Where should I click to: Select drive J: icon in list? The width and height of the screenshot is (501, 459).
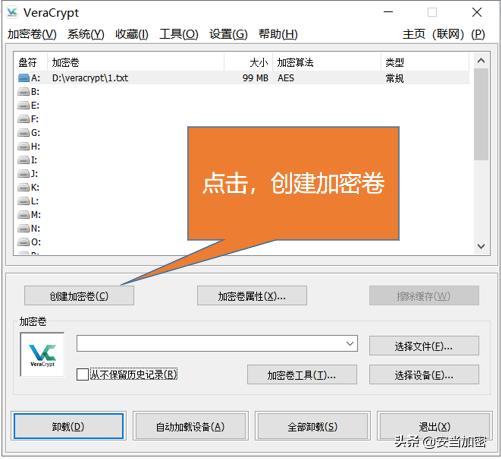point(24,174)
